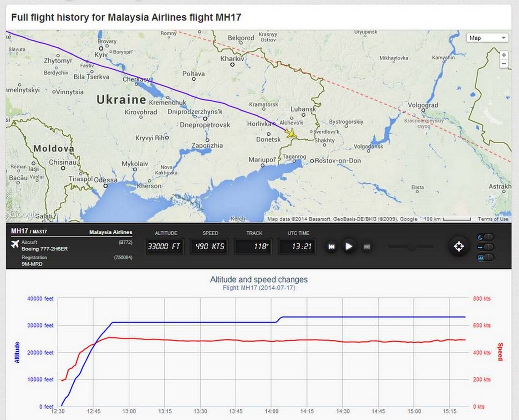519x420 pixels.
Task: Click the yellow airplane marker on the map
Action: pos(291,133)
